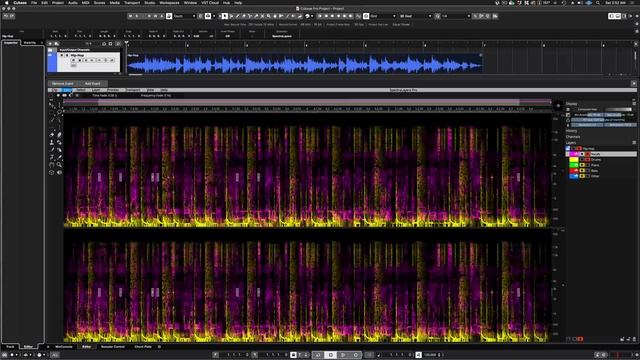Toggle global Read automation (R) button

(x=149, y=16)
